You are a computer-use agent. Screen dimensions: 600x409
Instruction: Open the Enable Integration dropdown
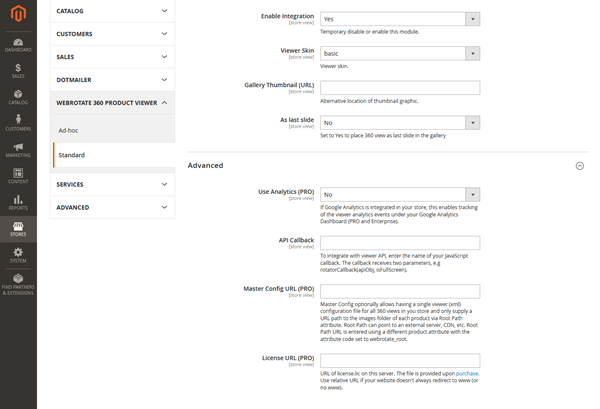(x=399, y=19)
